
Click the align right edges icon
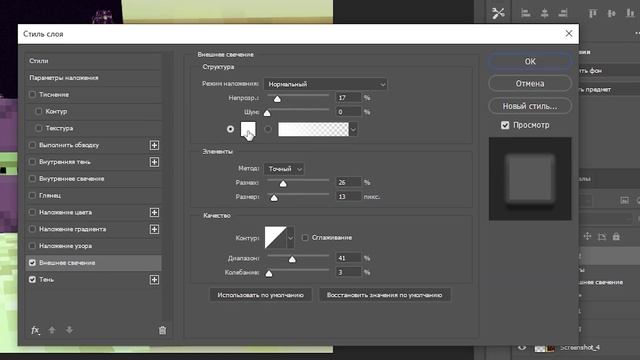click(563, 13)
